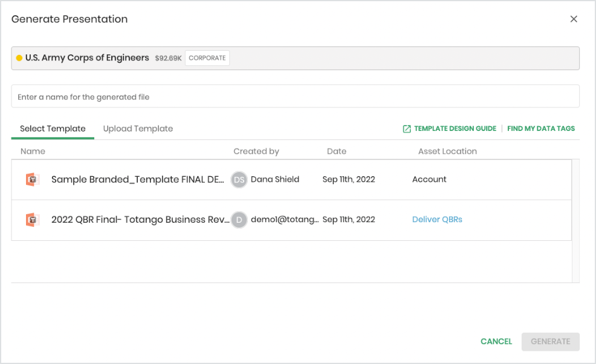Open the Template Design Guide link
The height and width of the screenshot is (364, 596).
455,129
